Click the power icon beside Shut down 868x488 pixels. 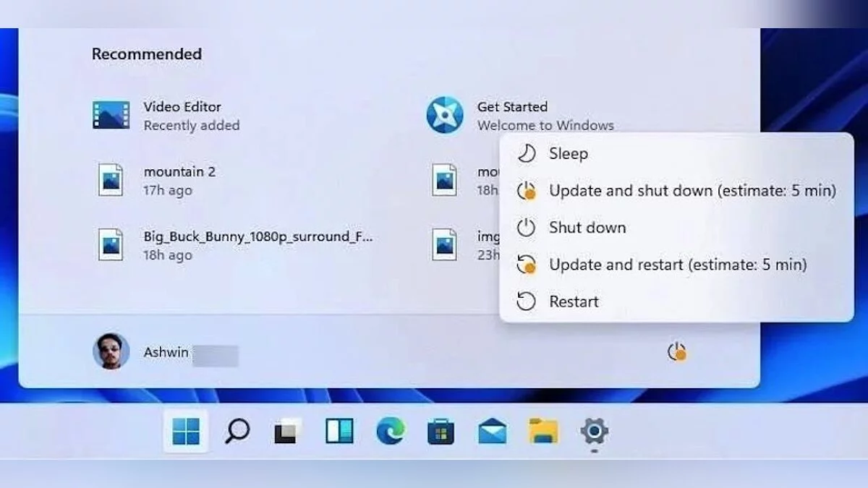(526, 228)
